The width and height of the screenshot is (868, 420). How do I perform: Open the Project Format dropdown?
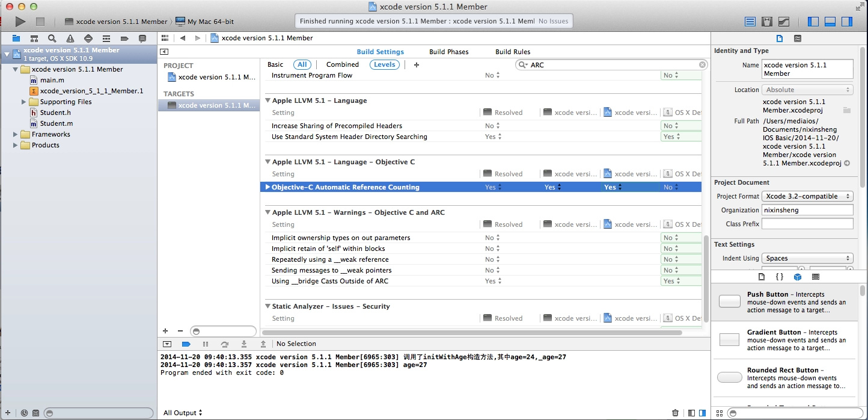click(x=807, y=196)
